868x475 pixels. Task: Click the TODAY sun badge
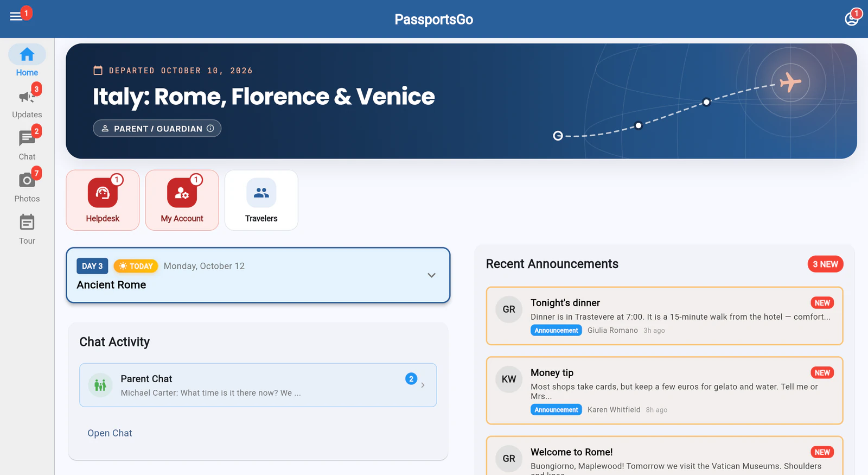click(136, 267)
